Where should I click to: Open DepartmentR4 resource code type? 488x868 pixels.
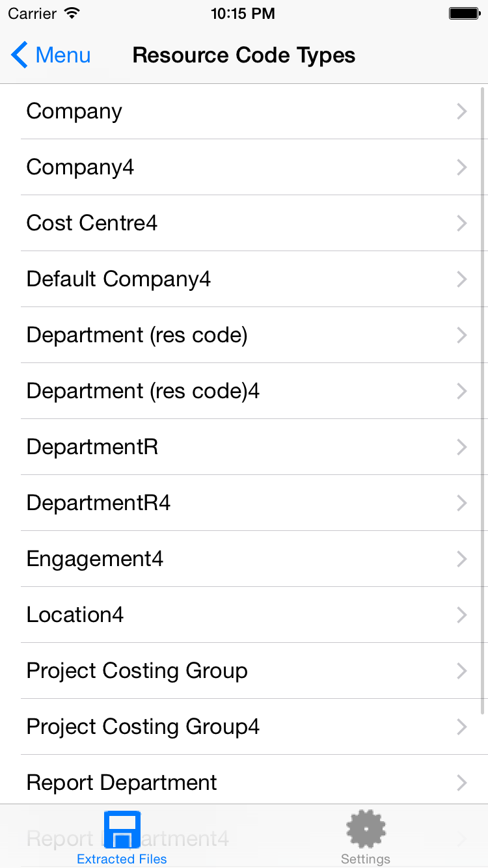point(98,504)
